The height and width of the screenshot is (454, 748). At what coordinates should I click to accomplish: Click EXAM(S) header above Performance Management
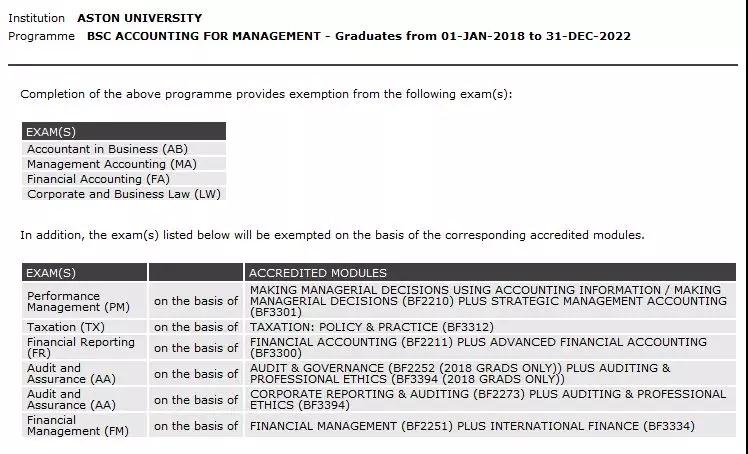pyautogui.click(x=84, y=273)
